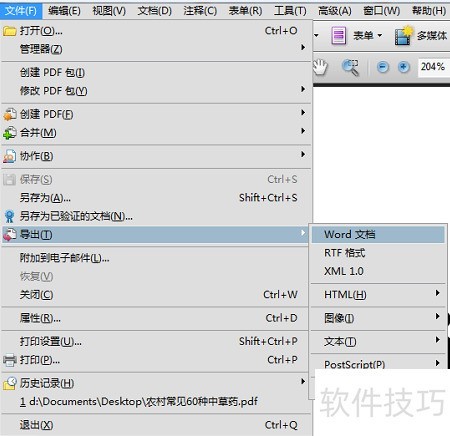Click the 合并(M) icon
This screenshot has width=450, height=436.
coord(9,133)
